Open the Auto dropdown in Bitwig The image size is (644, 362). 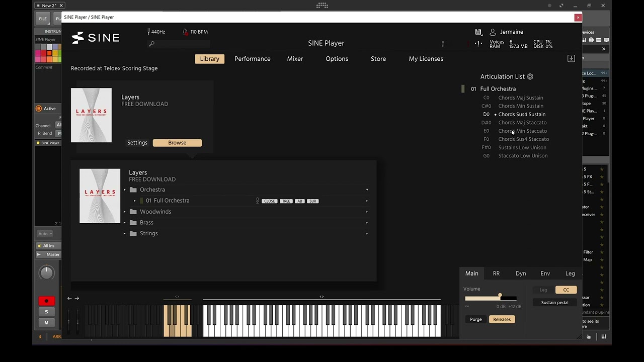tap(45, 233)
